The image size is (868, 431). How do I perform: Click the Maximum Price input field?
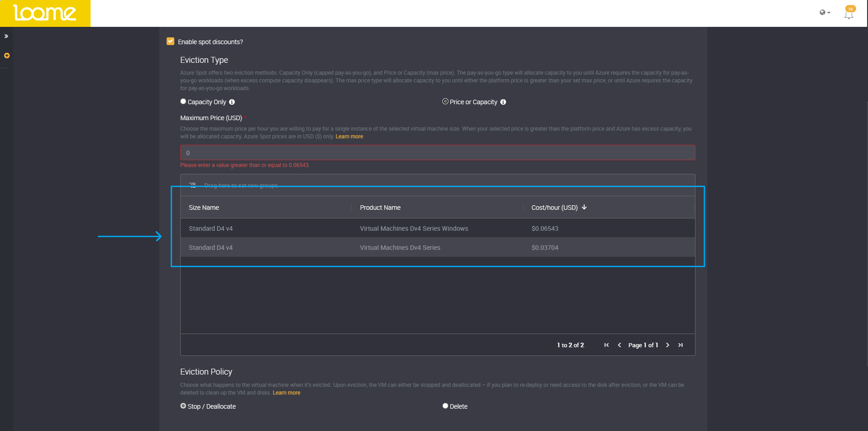tap(437, 152)
